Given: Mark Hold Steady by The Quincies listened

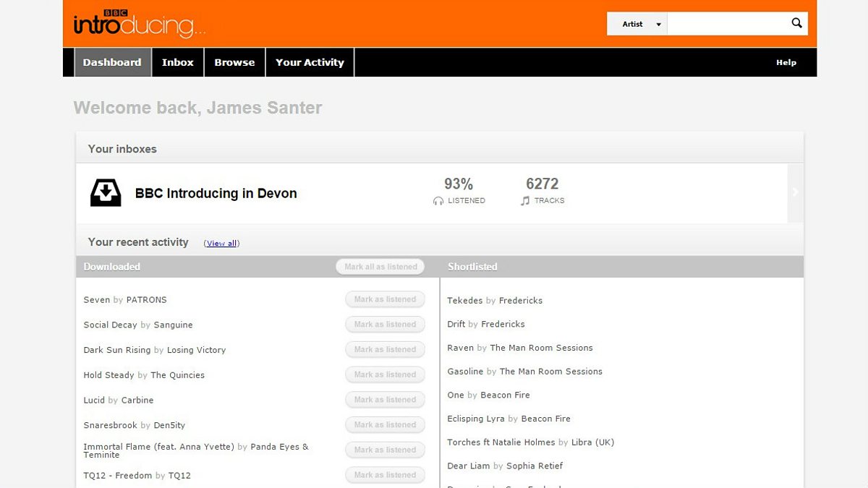Looking at the screenshot, I should (x=385, y=374).
